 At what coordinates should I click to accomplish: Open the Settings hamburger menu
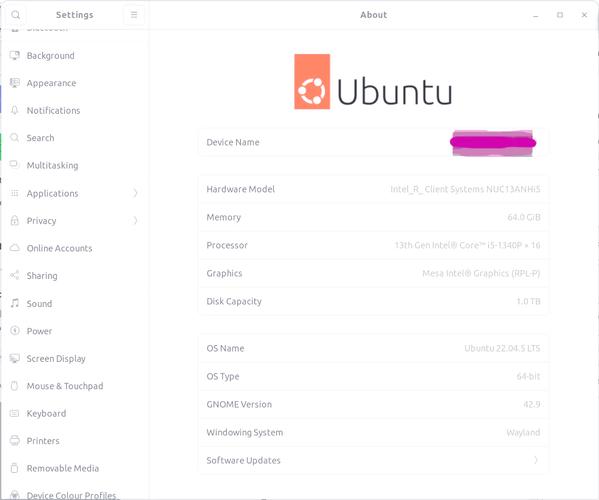point(134,15)
